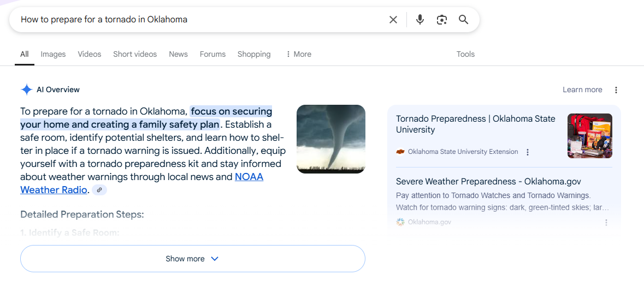Submit search with magnifying glass icon
The image size is (644, 281).
463,20
